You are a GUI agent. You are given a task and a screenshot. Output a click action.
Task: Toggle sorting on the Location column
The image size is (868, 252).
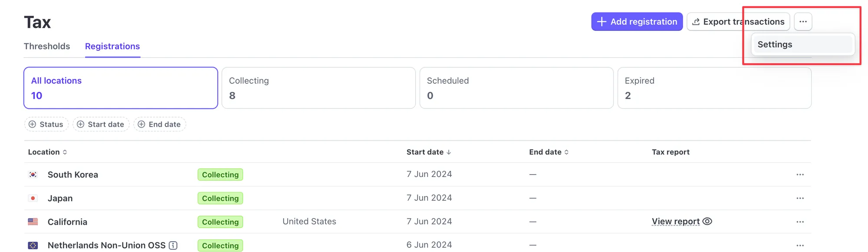[x=66, y=152]
